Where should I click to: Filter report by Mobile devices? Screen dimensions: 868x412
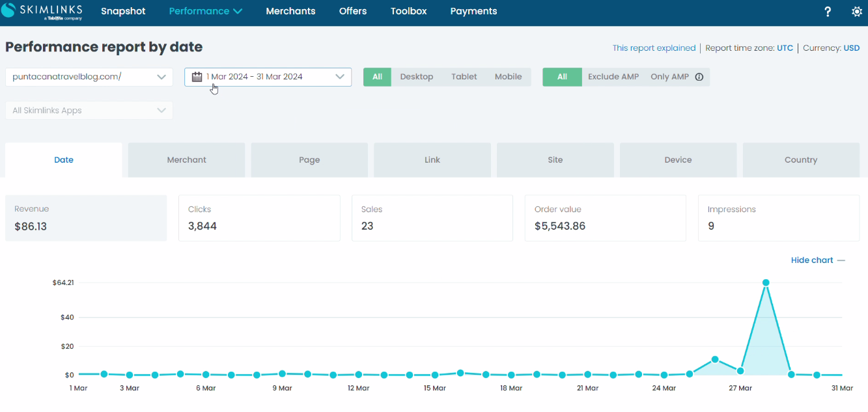[509, 77]
